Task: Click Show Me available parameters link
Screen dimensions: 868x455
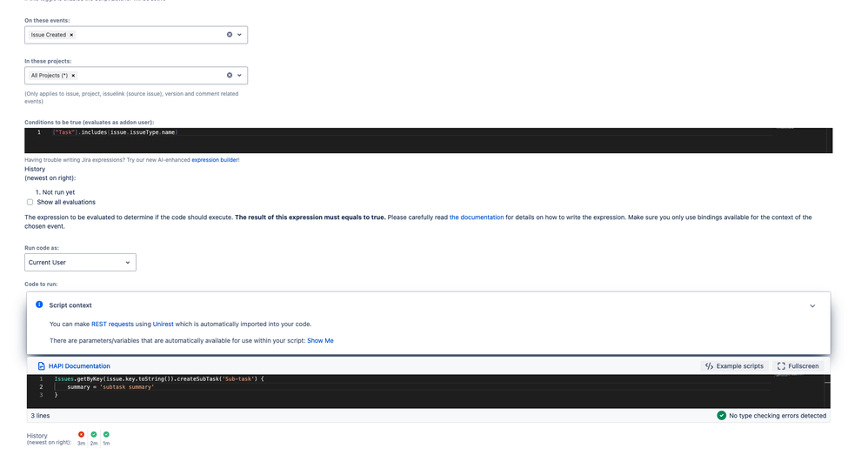Action: pyautogui.click(x=320, y=341)
